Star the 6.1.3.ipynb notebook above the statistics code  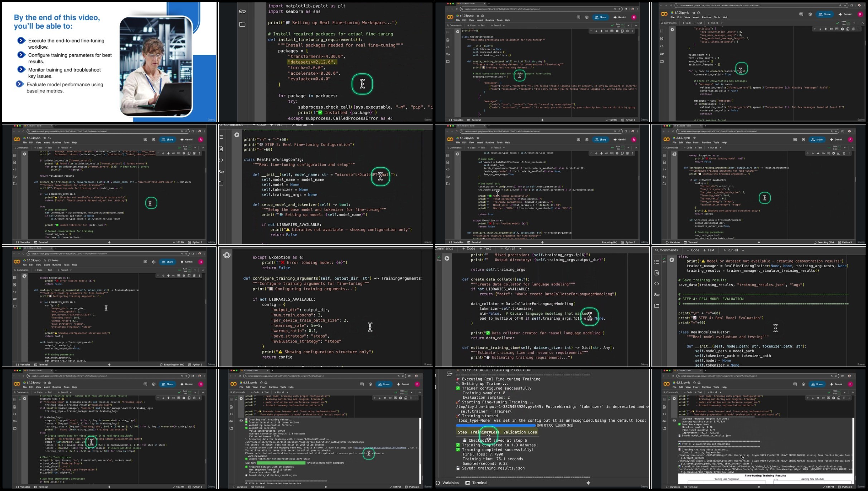point(694,13)
